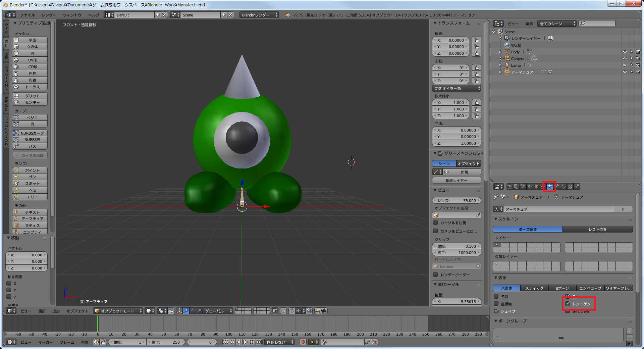
Task: Collapse the ボーングループ panel
Action: [x=496, y=321]
